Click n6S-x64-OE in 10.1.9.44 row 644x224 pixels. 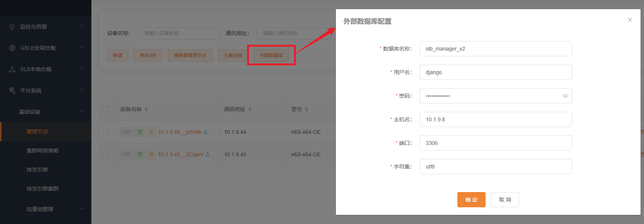click(x=306, y=132)
